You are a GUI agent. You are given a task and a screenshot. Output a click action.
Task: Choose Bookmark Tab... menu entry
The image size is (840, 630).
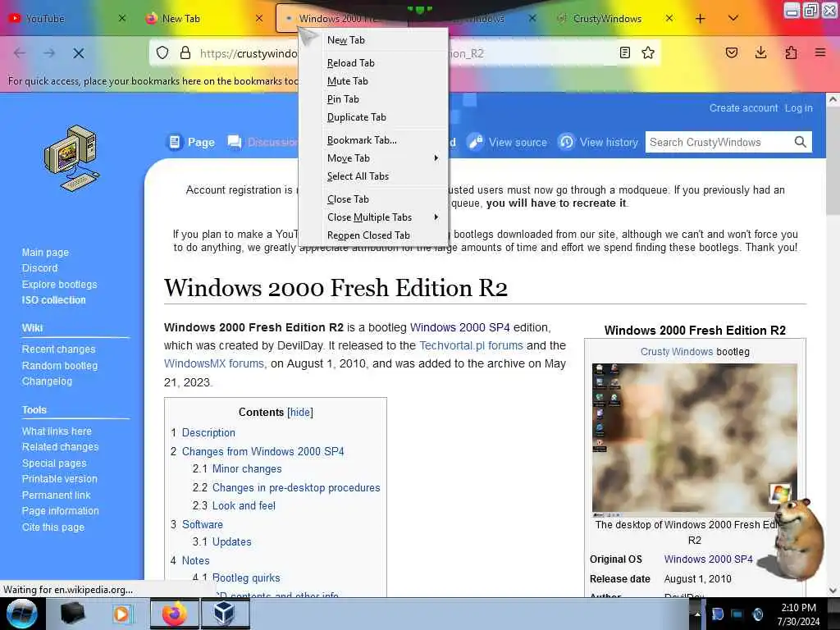pos(374,140)
